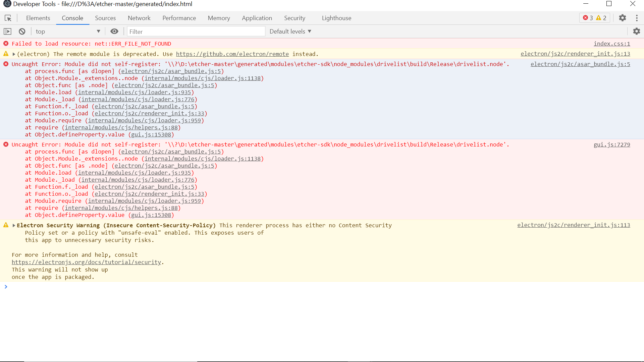Open the Lighthouse panel
Viewport: 644px width, 362px height.
pyautogui.click(x=336, y=18)
